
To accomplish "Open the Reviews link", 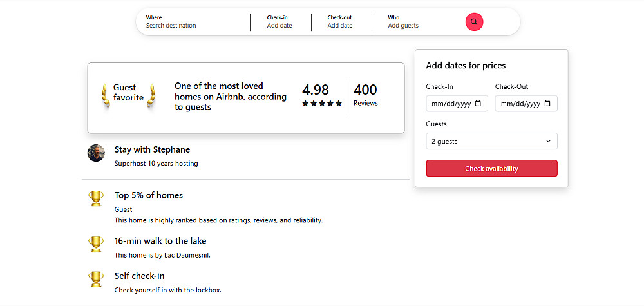I will [x=366, y=103].
